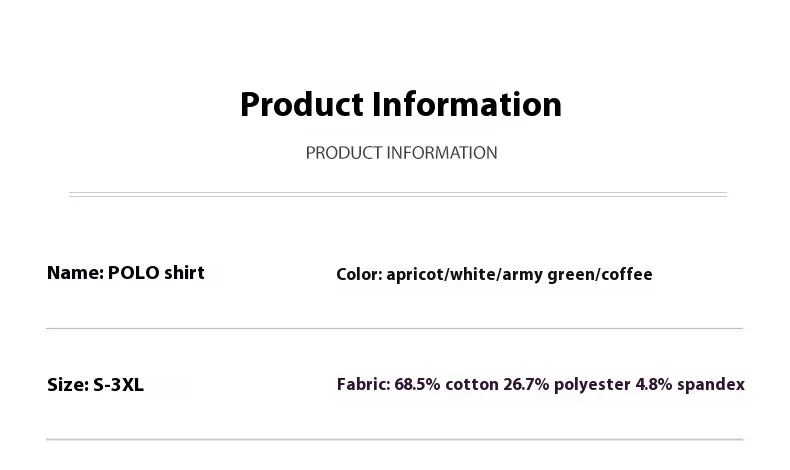Click the "Color:" label
790x470 pixels.
point(358,274)
